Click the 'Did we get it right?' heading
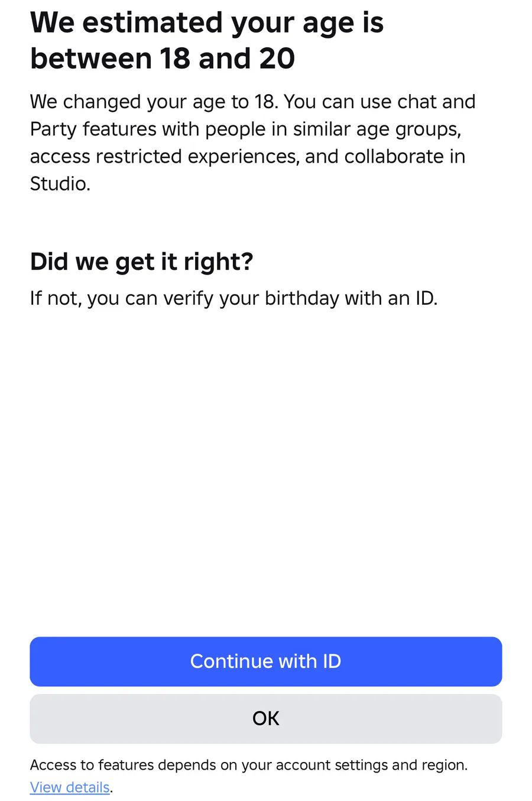This screenshot has height=801, width=532. pos(141,261)
